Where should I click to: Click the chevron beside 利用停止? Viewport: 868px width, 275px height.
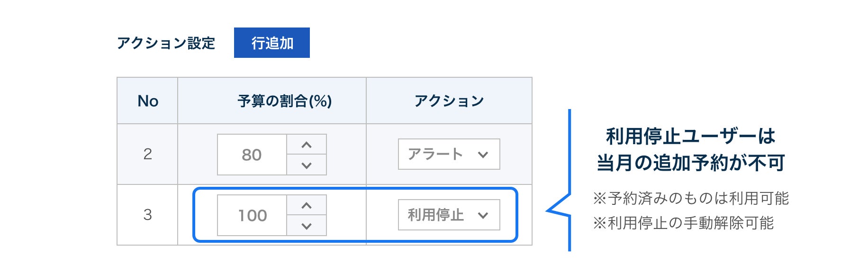[x=483, y=215]
